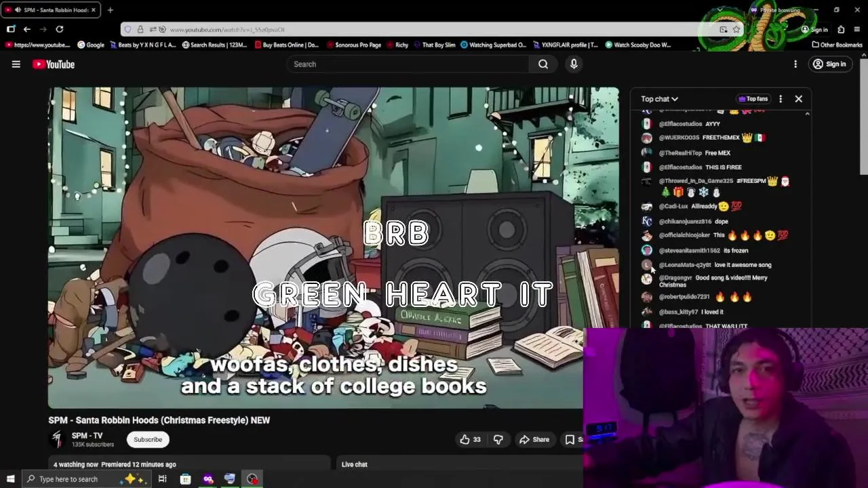Close the SPM Santa Robbin Hoods tab
This screenshot has width=868, height=488.
point(94,10)
